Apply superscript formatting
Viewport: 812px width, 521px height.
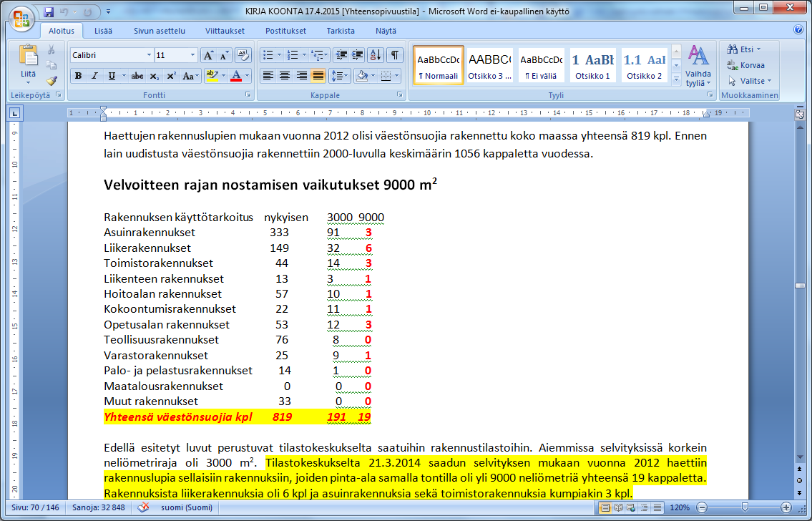coord(171,76)
